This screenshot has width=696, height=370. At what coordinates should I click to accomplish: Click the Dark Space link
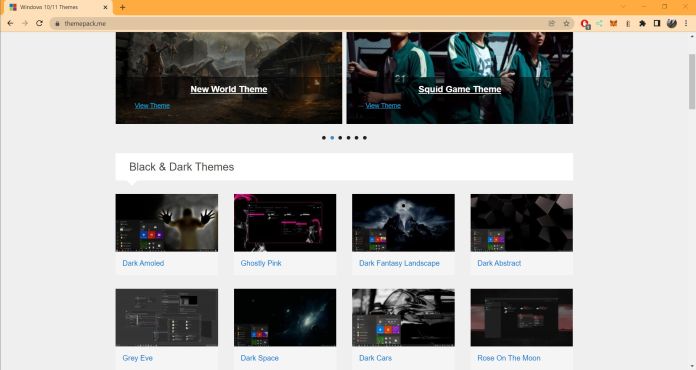(259, 358)
